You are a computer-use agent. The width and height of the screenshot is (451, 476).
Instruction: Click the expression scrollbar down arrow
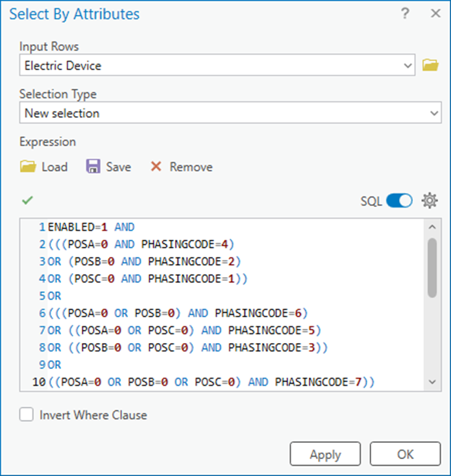click(432, 382)
